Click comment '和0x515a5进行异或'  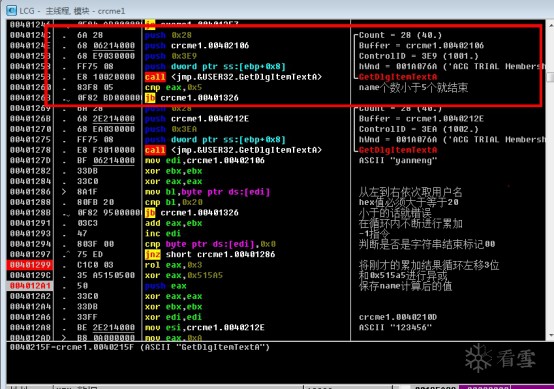coord(403,276)
